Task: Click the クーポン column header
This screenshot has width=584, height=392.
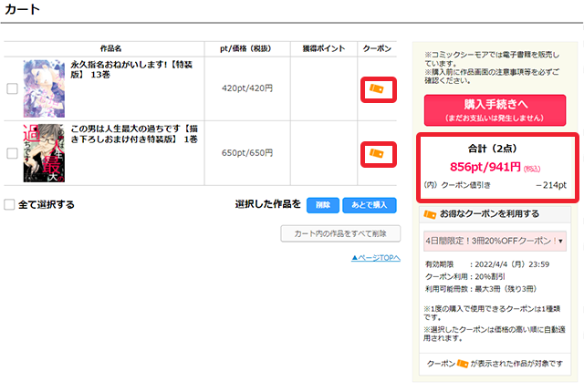Action: pyautogui.click(x=376, y=47)
